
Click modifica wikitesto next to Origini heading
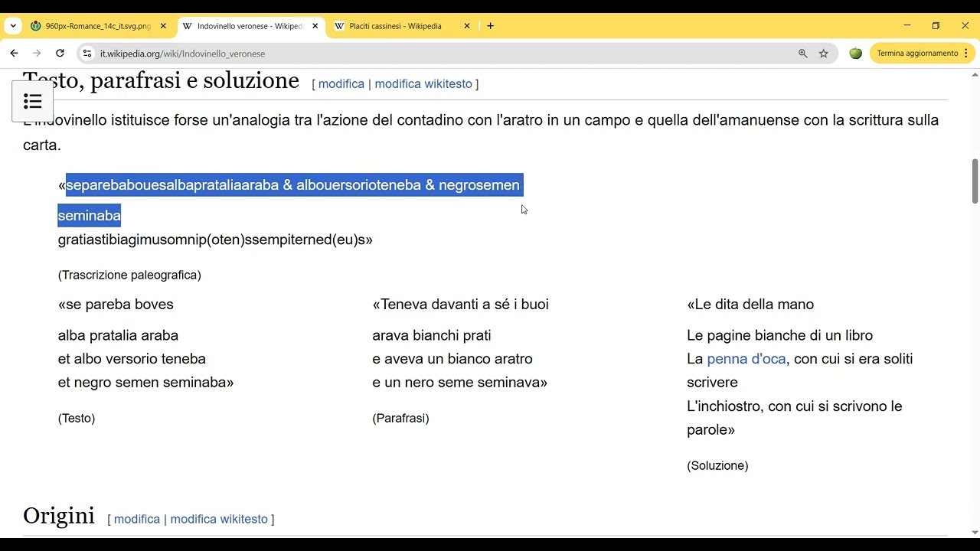(219, 519)
